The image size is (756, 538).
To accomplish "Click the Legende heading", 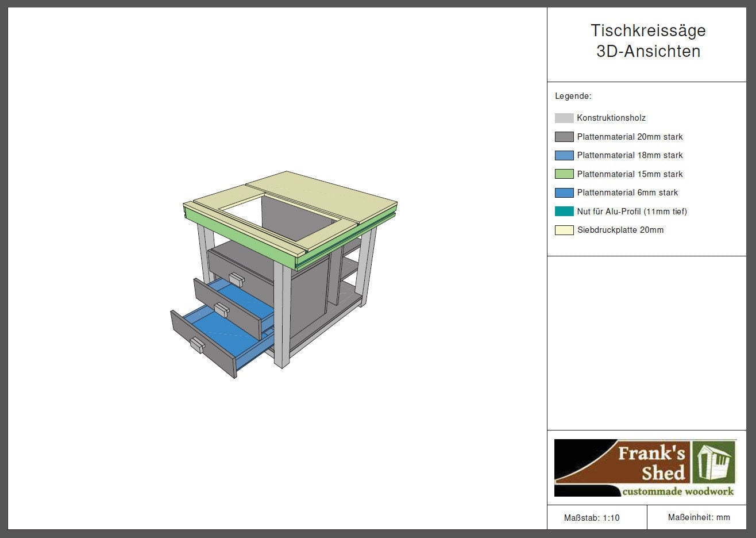I will 573,96.
